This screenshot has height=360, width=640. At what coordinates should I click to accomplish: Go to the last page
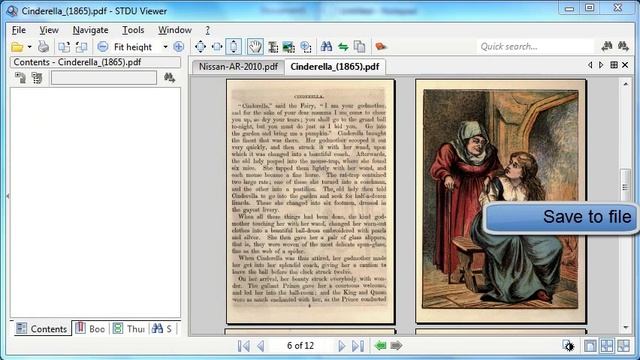tap(358, 346)
